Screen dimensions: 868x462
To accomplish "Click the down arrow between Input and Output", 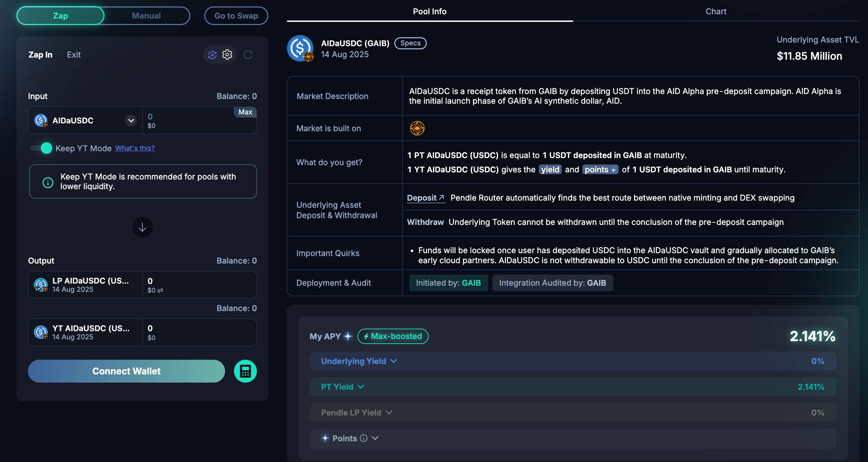I will 142,227.
